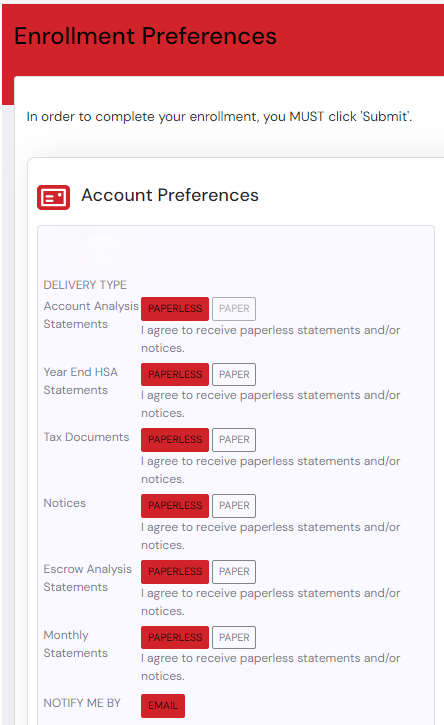444x725 pixels.
Task: Choose PAPER for Year End HSA Statements
Action: tap(234, 374)
